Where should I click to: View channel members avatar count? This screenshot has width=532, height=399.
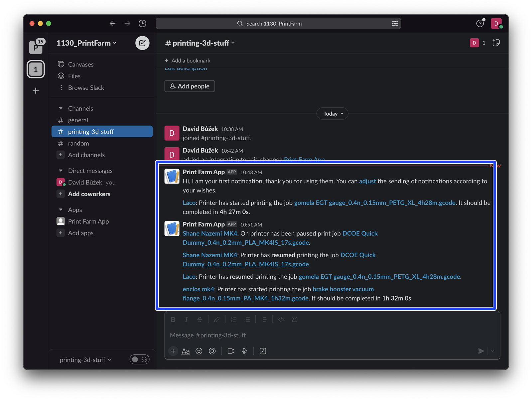(478, 43)
